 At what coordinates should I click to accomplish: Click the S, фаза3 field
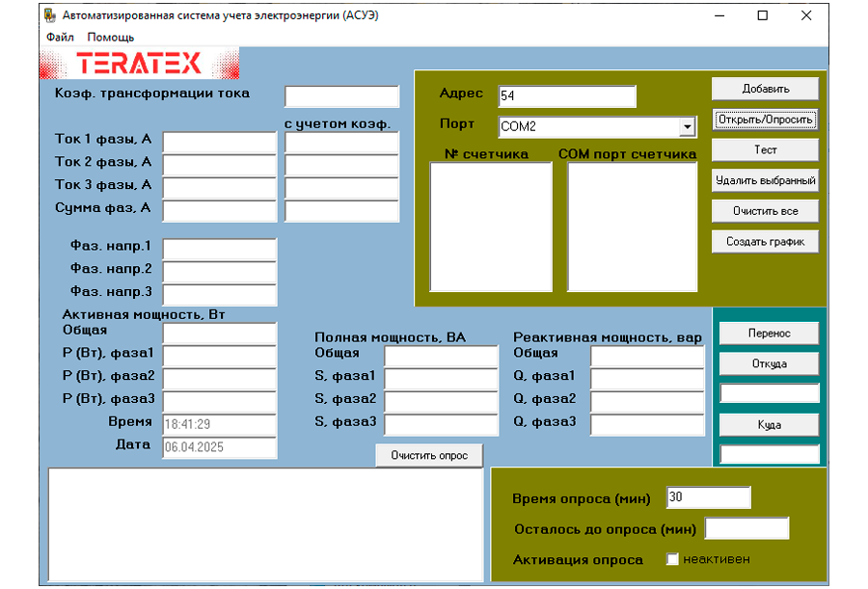441,424
